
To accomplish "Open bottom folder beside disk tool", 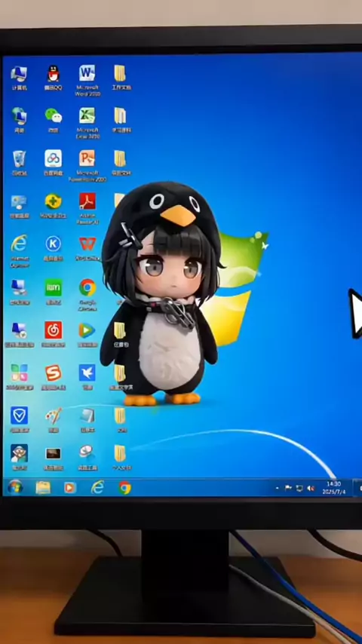I will coord(120,453).
